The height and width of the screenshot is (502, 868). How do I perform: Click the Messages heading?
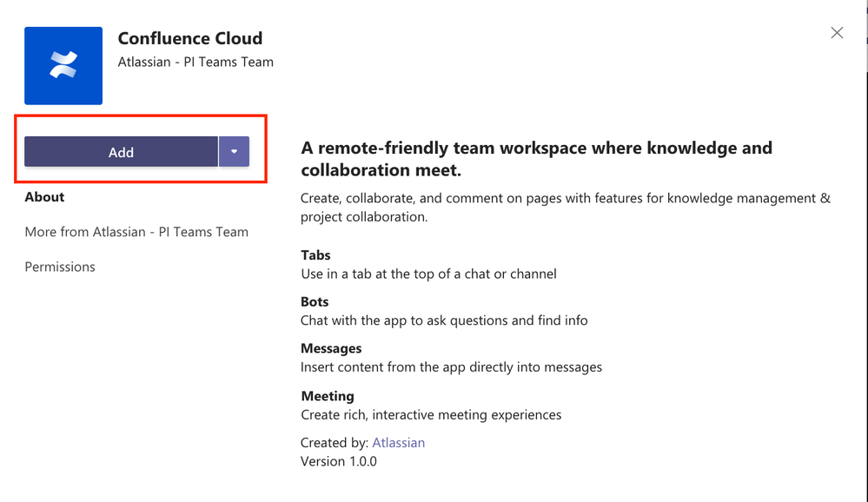331,348
